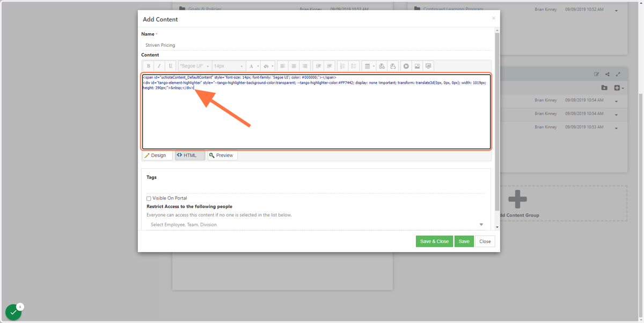Click the insert media screen icon
This screenshot has width=644, height=323.
click(428, 66)
